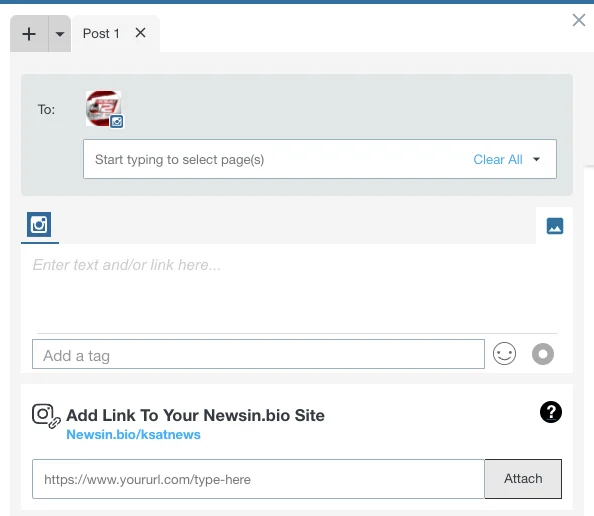This screenshot has height=516, width=594.
Task: Focus the Add a tag field
Action: 258,354
